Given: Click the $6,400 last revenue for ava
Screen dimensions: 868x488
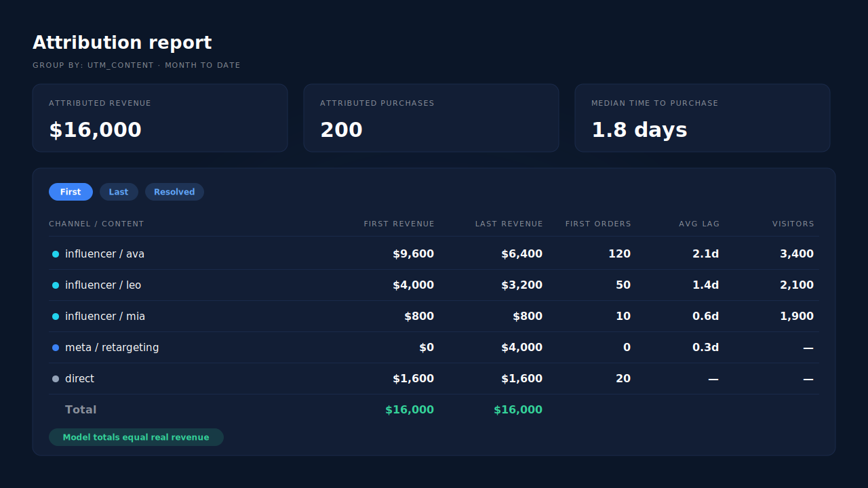Looking at the screenshot, I should (521, 254).
